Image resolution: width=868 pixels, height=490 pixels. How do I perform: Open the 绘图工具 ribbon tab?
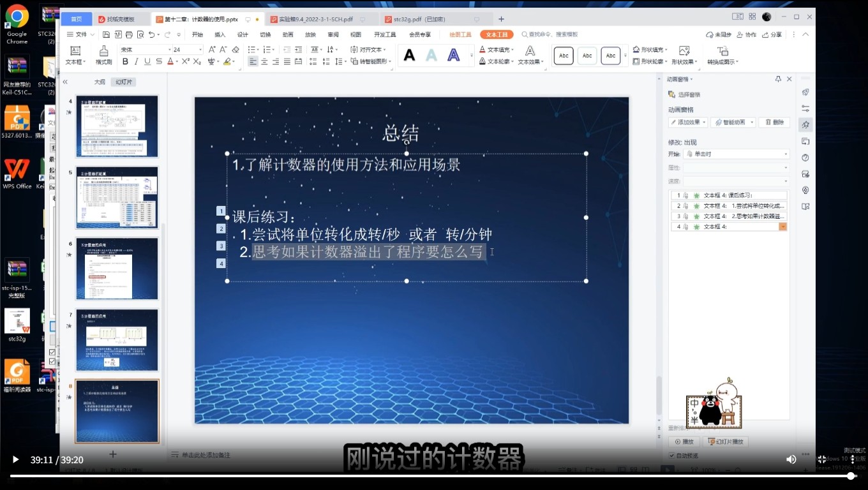[x=460, y=34]
